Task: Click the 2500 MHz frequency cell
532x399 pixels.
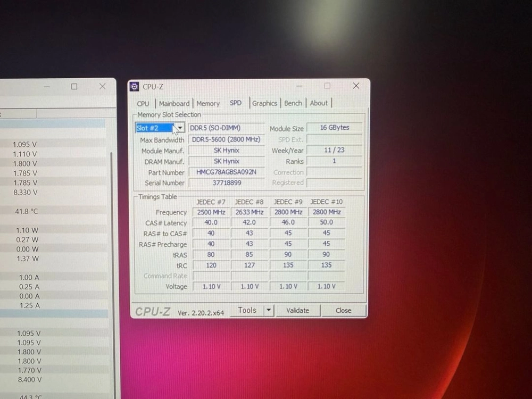Action: (211, 212)
